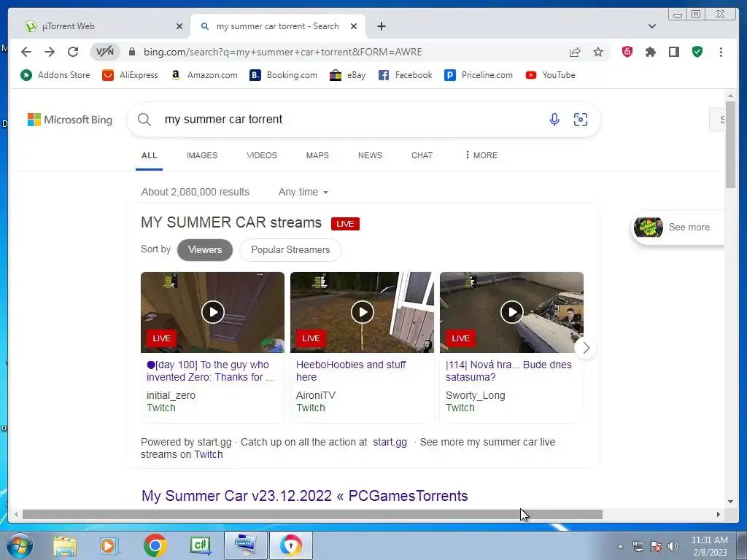Launch Chrome from the taskbar
Screen dimensions: 747x560
[x=155, y=545]
